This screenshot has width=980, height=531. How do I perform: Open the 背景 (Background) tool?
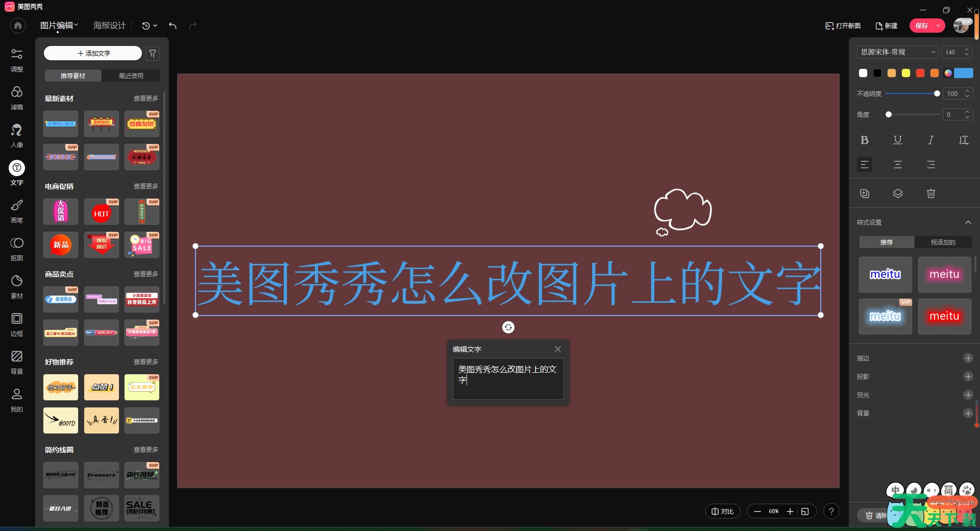coord(17,361)
